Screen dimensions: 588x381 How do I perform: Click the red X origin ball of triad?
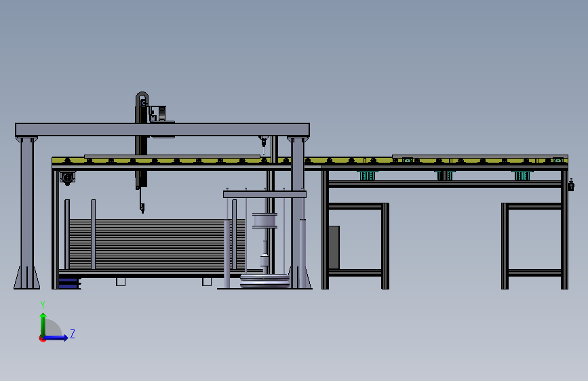tap(42, 338)
